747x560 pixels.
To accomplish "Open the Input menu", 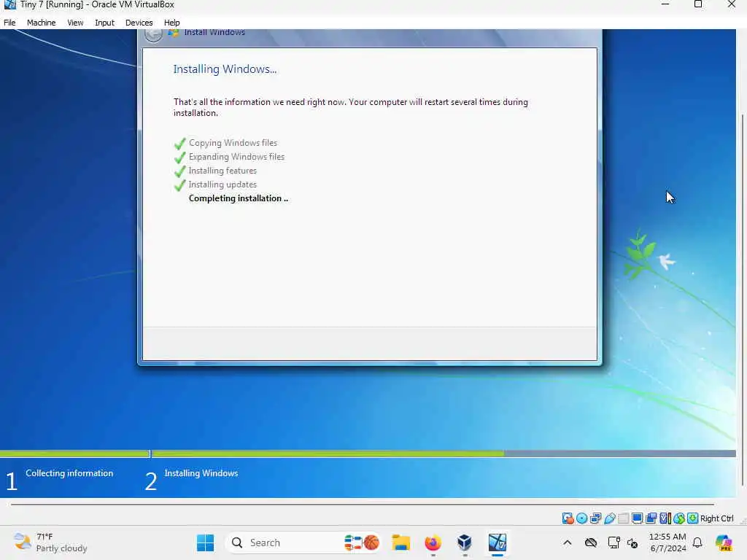I will point(104,23).
